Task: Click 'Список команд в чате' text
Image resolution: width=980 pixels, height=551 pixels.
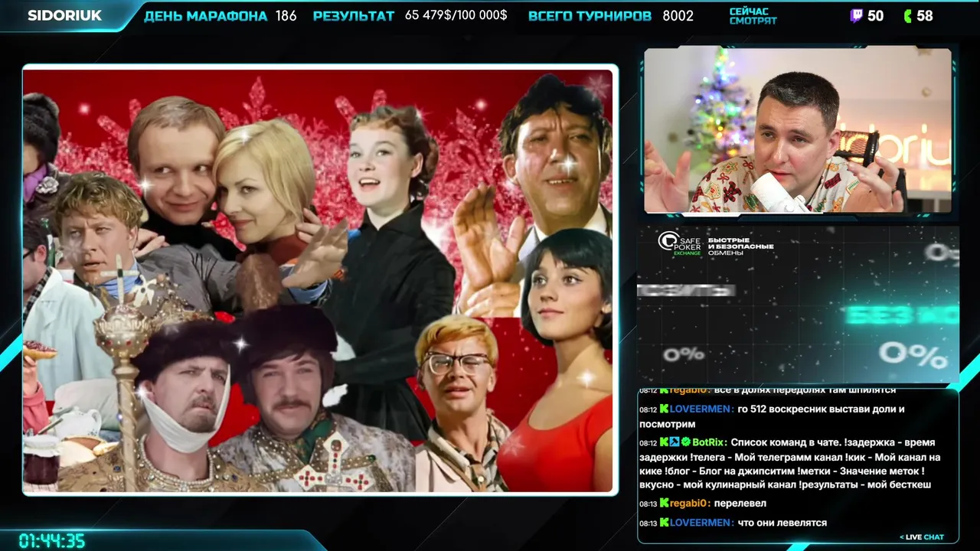Action: coord(787,442)
